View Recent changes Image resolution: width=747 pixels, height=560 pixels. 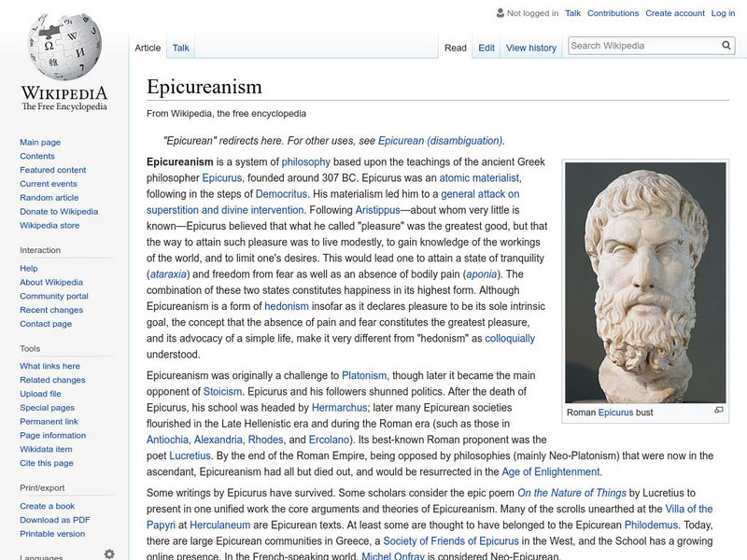[51, 310]
